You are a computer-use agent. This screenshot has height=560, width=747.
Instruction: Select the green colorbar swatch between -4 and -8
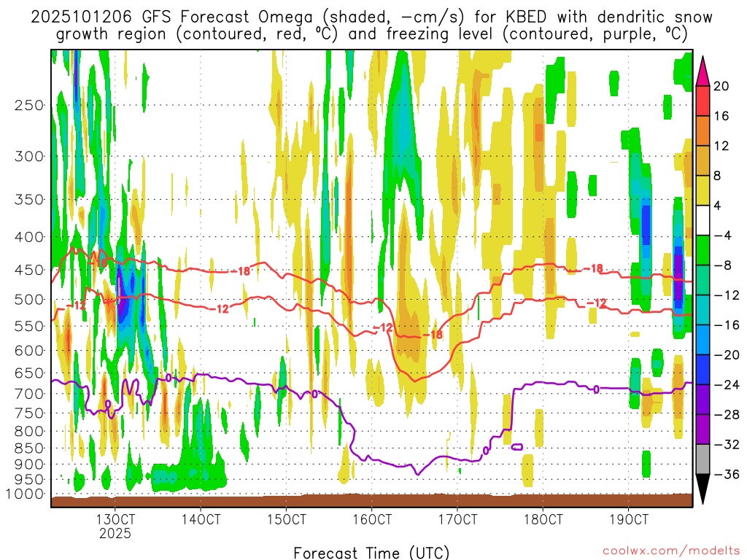tap(703, 251)
